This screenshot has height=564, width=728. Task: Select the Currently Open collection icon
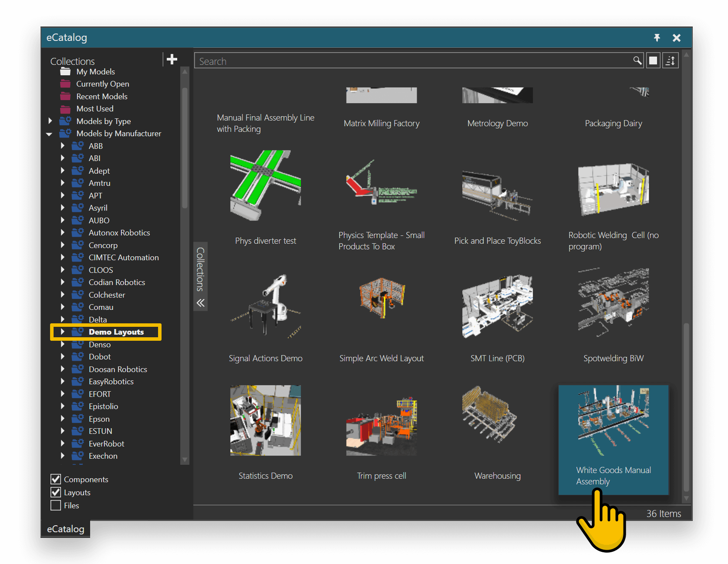[x=65, y=84]
